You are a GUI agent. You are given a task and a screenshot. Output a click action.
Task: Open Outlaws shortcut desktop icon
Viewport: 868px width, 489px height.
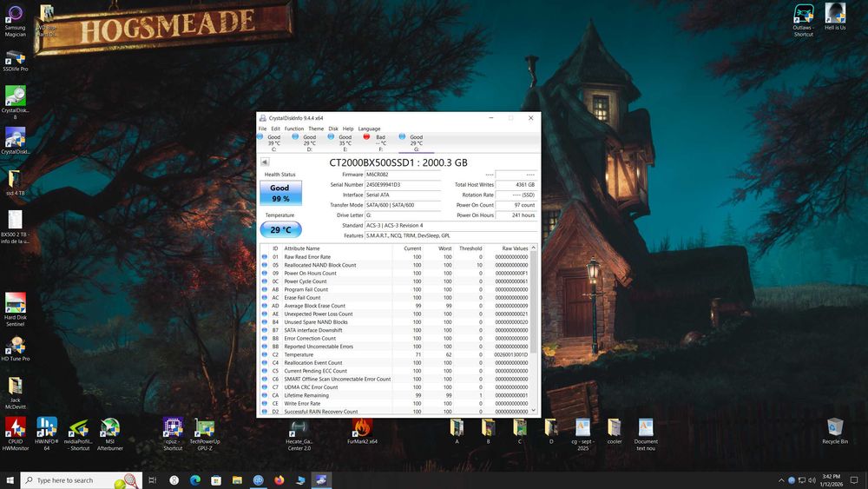(x=803, y=21)
